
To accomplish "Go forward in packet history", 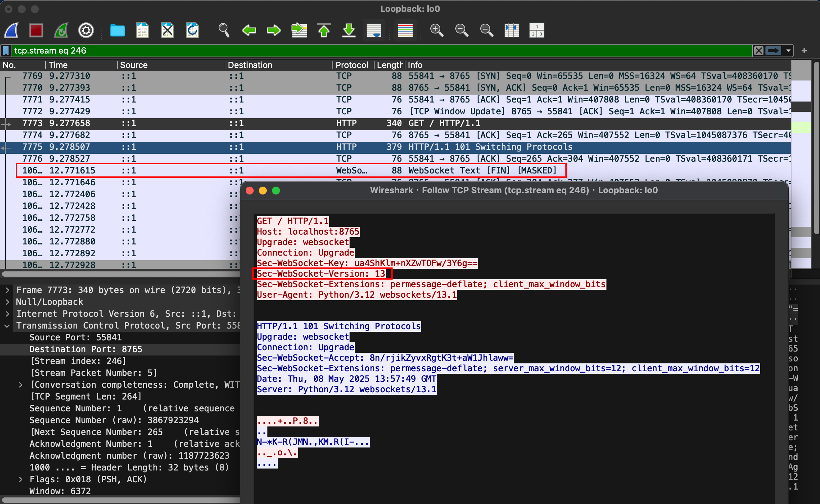I will pyautogui.click(x=274, y=30).
